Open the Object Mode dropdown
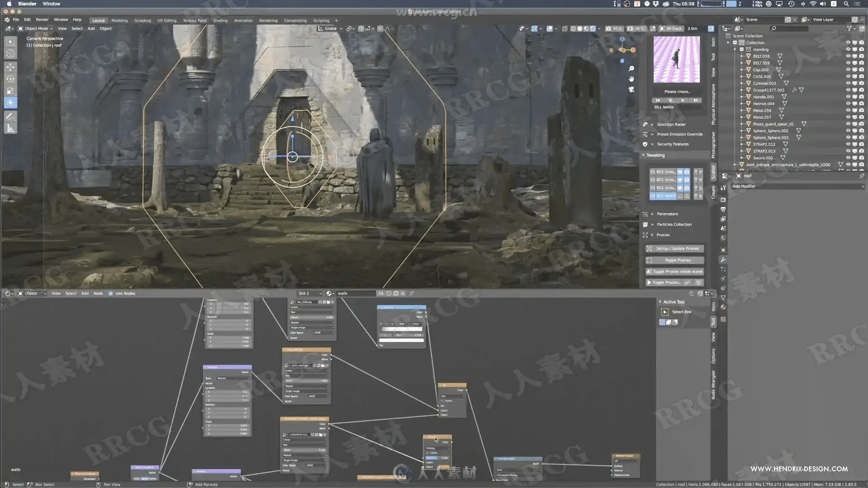The image size is (868, 488). coord(36,28)
